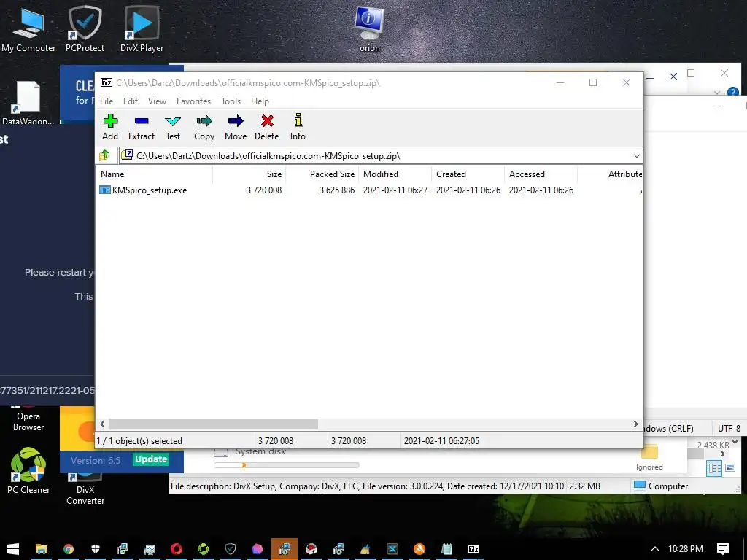Sort files by Name column
The width and height of the screenshot is (747, 560).
[x=155, y=174]
